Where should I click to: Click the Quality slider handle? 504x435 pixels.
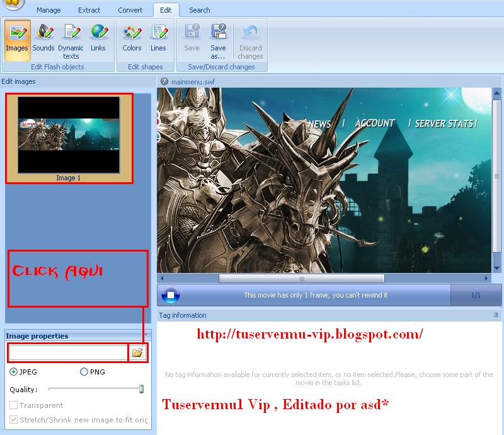[x=141, y=389]
